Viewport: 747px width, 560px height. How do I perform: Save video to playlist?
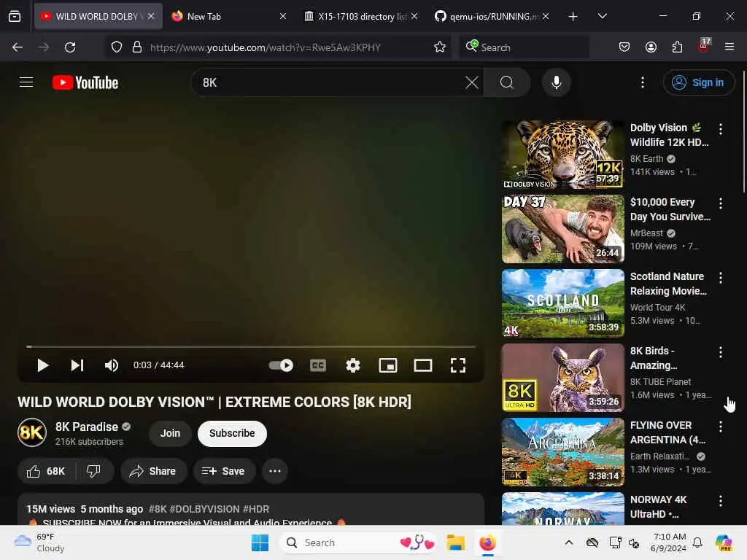tap(224, 471)
